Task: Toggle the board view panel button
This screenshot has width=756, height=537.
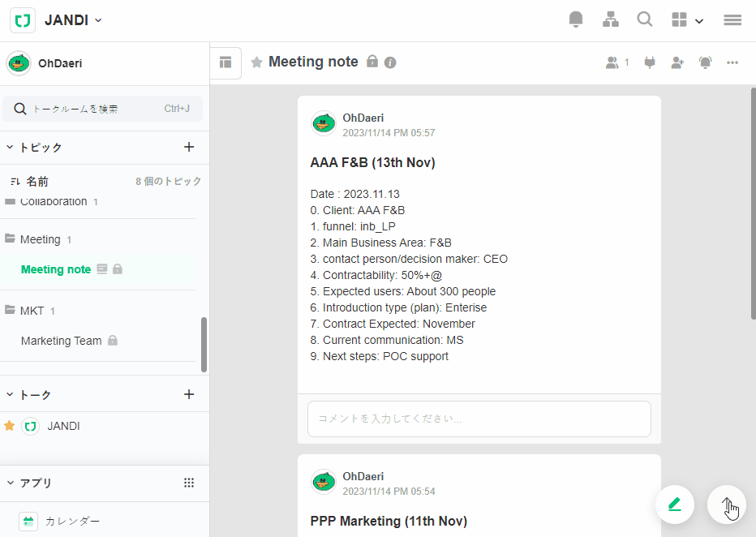Action: tap(226, 62)
